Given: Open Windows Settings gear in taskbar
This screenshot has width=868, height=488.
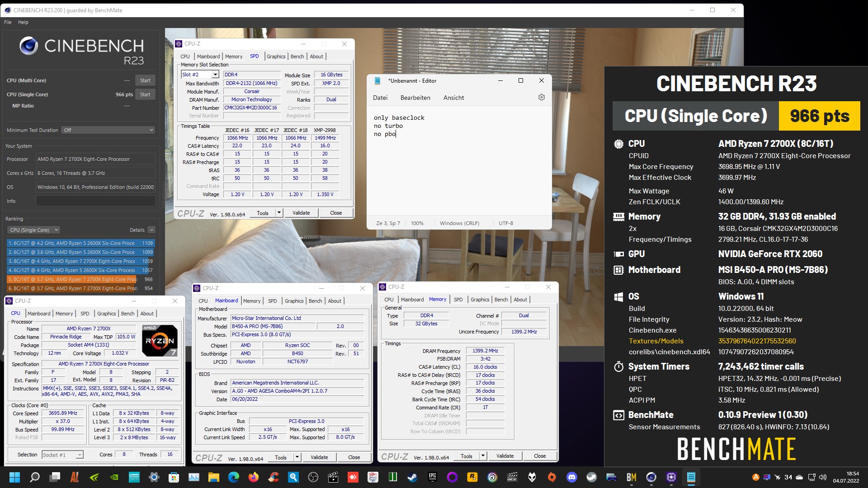Looking at the screenshot, I should coord(154,477).
